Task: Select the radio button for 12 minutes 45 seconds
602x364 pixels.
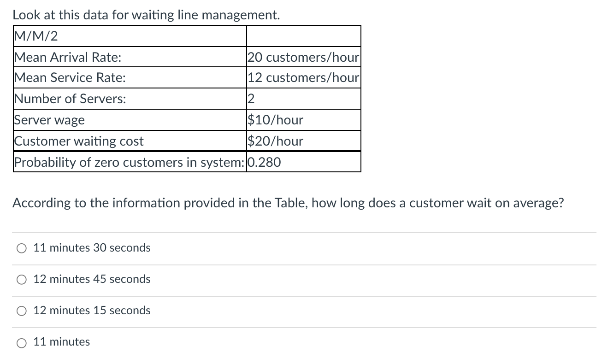Action: click(x=21, y=279)
